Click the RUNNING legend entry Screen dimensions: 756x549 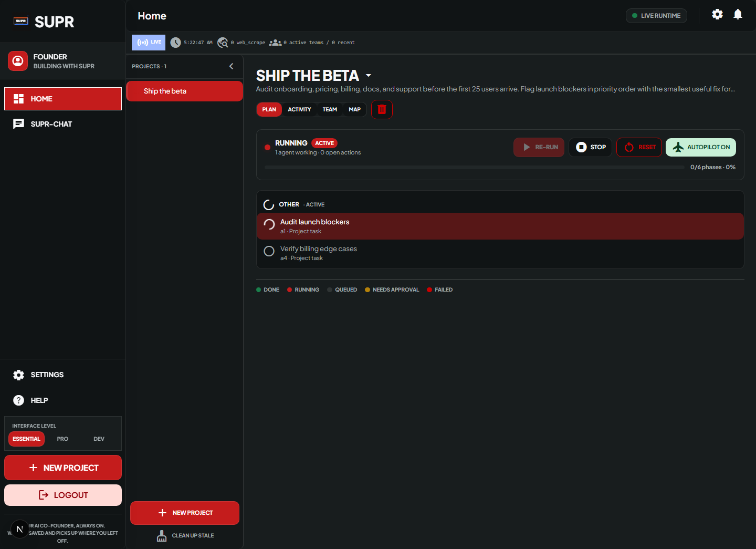[303, 289]
